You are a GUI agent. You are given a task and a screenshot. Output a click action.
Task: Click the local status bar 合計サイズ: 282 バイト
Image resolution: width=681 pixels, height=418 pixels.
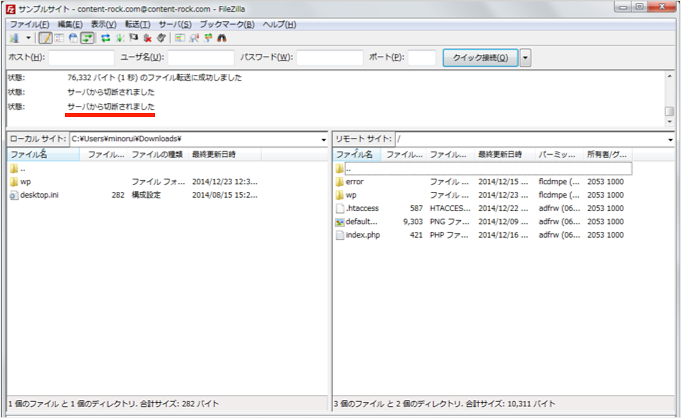(x=179, y=404)
